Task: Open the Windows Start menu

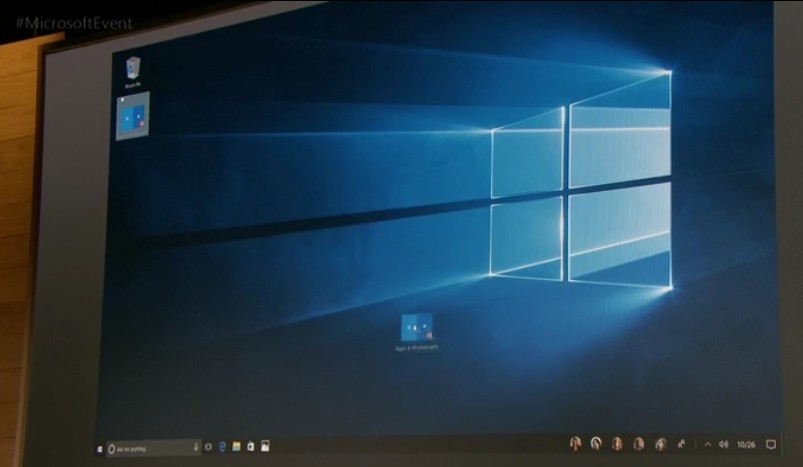Action: tap(99, 449)
